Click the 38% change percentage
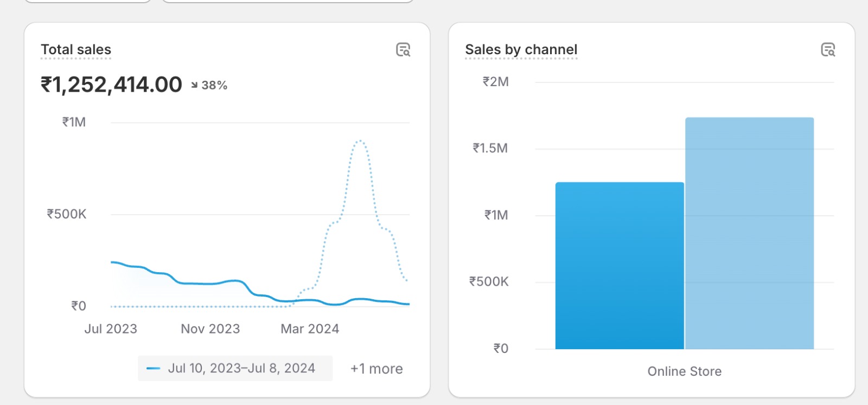 click(214, 85)
